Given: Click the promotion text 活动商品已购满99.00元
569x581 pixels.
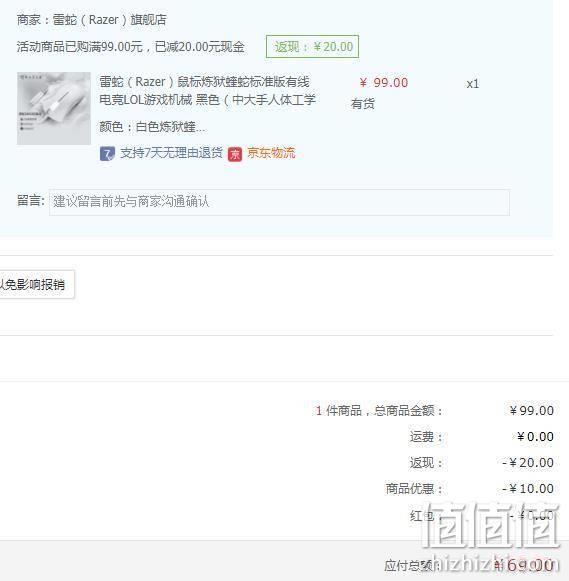Looking at the screenshot, I should [80, 47].
